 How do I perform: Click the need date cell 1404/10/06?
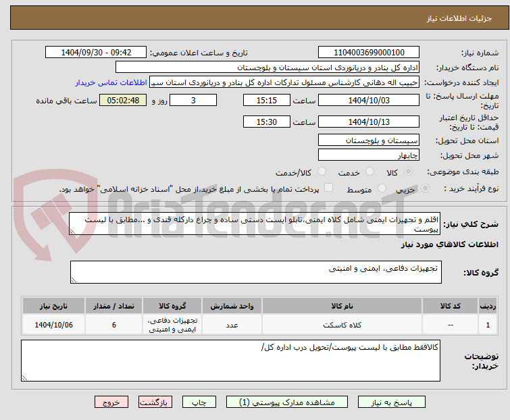tap(53, 325)
